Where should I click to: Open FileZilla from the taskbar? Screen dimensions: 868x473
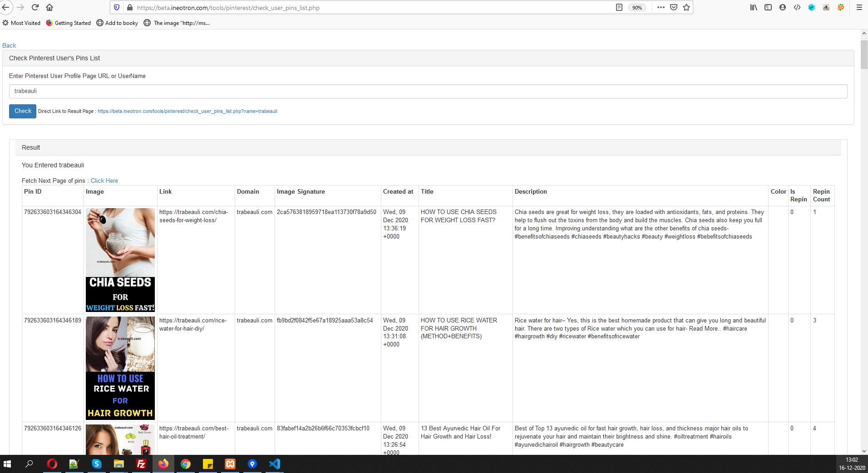(x=141, y=464)
